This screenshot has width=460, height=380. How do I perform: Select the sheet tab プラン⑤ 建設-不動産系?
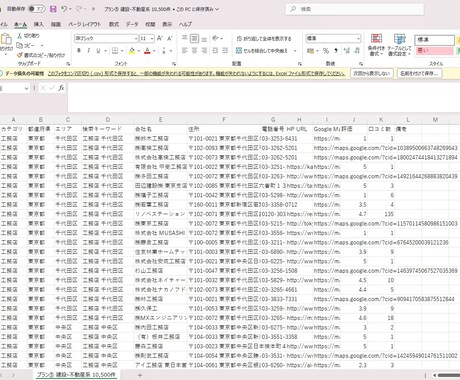point(76,375)
